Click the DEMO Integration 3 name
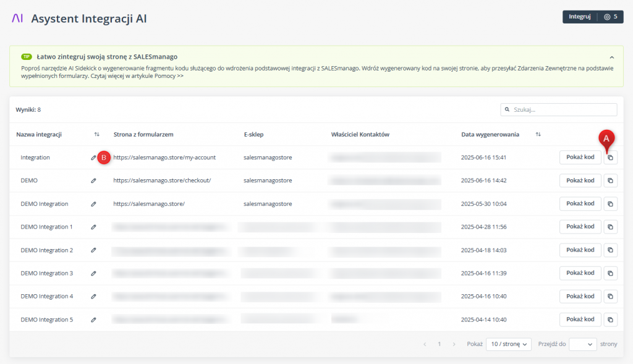This screenshot has width=633, height=364. click(x=47, y=273)
